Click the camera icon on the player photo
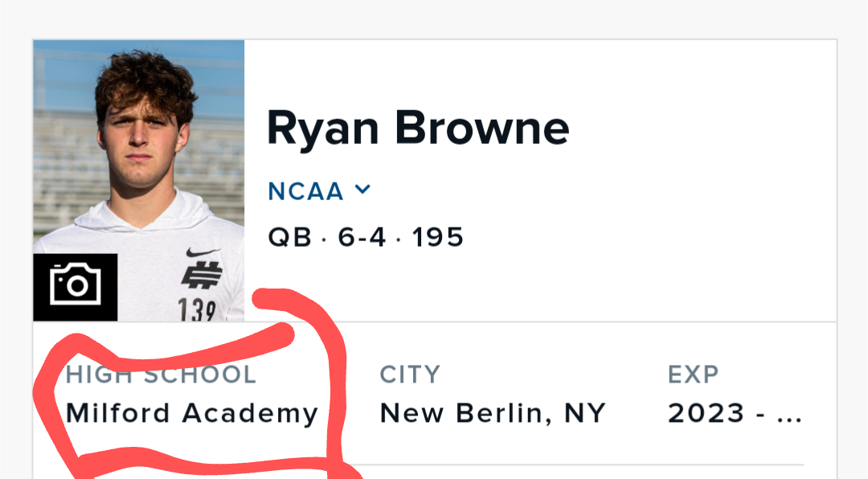The width and height of the screenshot is (868, 479). click(75, 286)
